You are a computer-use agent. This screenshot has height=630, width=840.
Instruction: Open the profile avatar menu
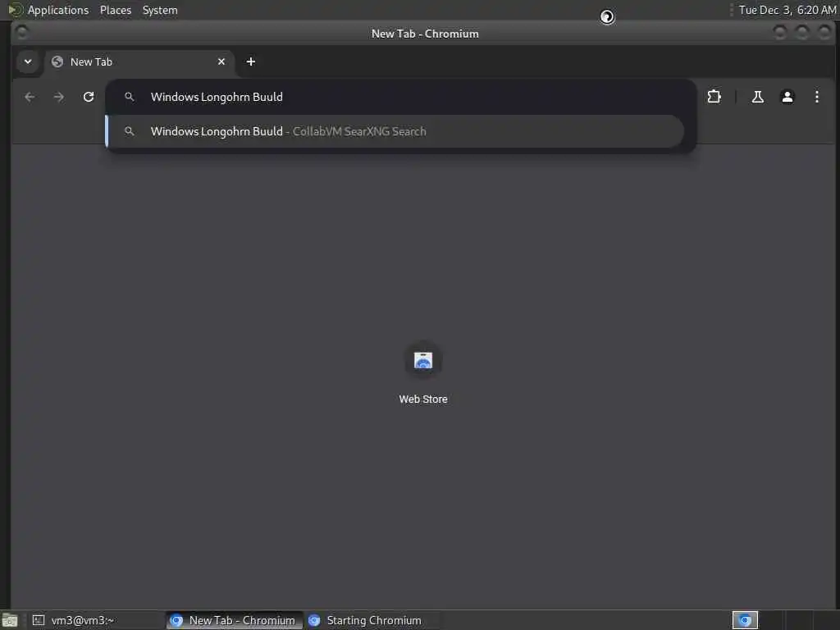coord(787,97)
